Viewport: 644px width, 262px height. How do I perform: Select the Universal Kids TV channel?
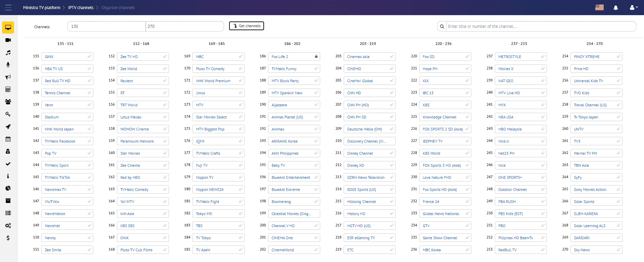(x=596, y=81)
